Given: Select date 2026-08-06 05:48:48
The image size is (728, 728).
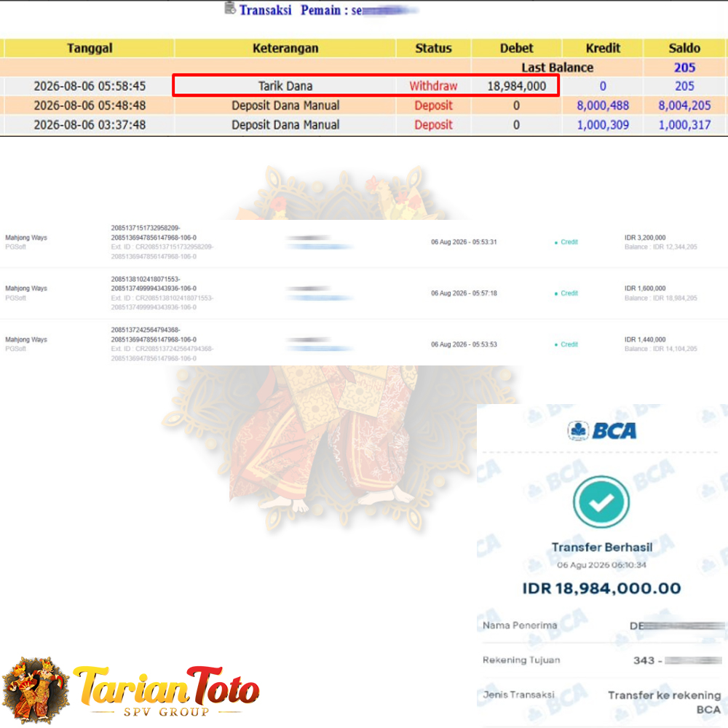Looking at the screenshot, I should pos(90,106).
